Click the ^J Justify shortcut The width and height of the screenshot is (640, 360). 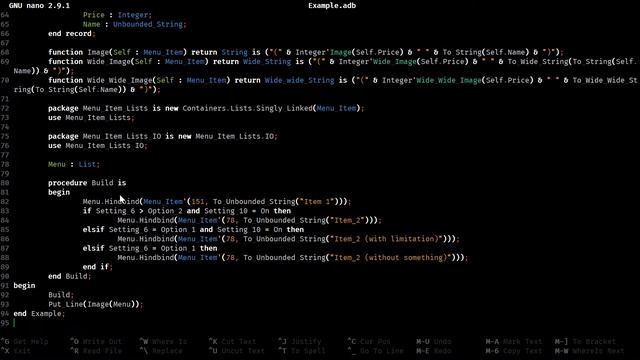pos(300,341)
